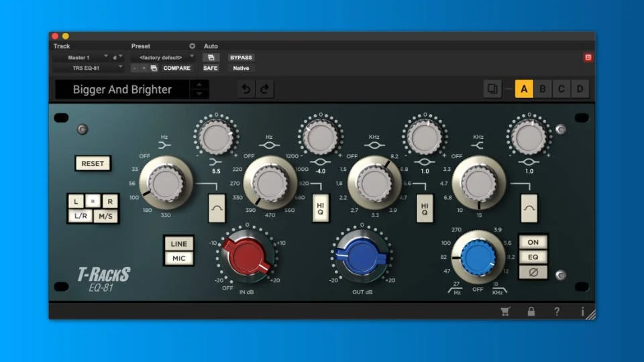Step preset up with the upper arrow

(x=199, y=84)
